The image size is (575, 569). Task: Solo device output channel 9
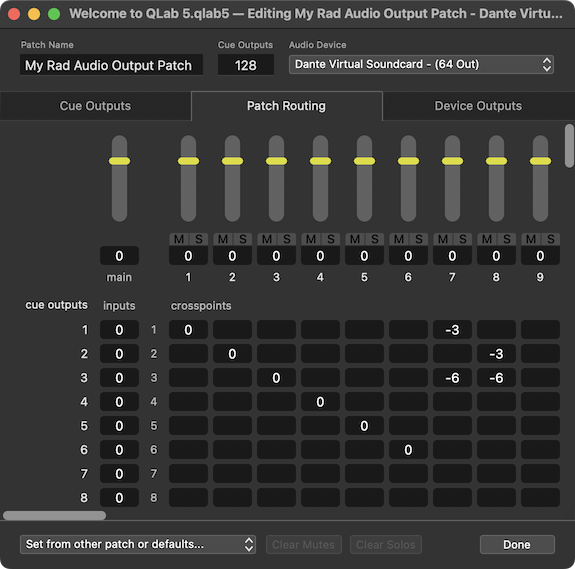(x=550, y=239)
